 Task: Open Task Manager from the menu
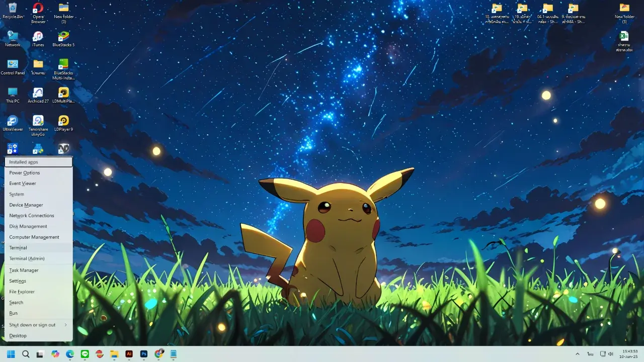39,270
